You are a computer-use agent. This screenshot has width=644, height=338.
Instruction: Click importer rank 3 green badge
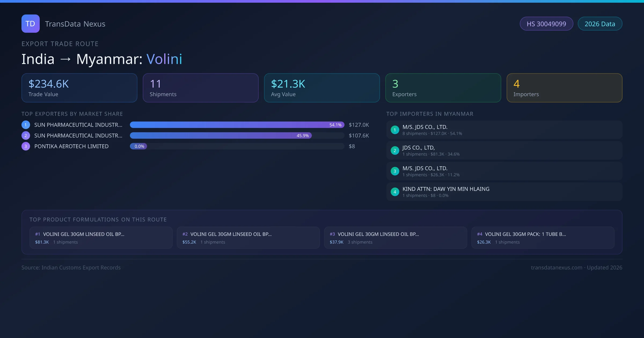click(395, 171)
